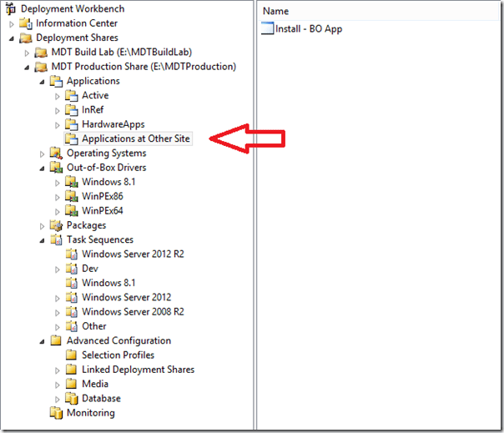This screenshot has width=504, height=433.
Task: Select Applications at Other Site folder
Action: pyautogui.click(x=135, y=138)
